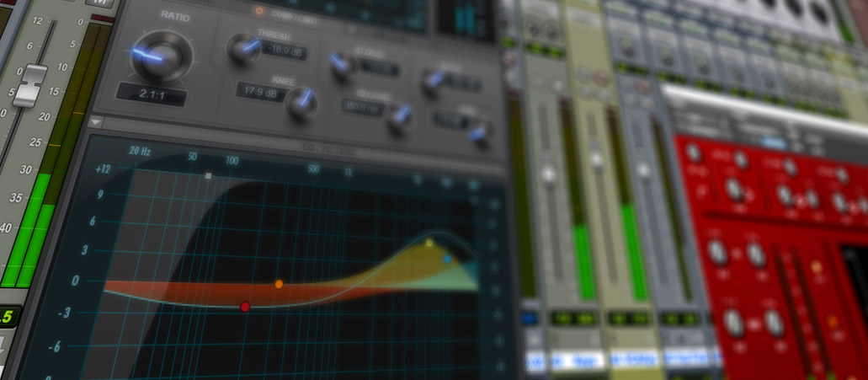
Task: Select the yellow EQ band node
Action: tap(429, 244)
